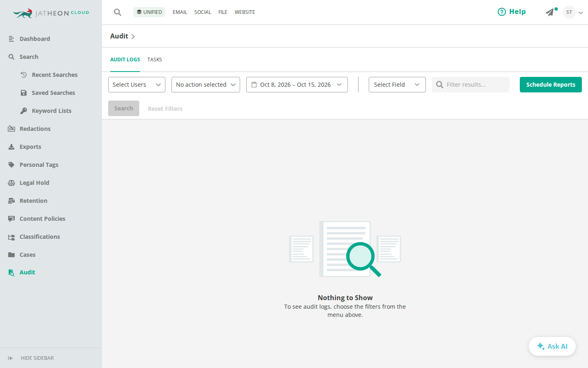
Task: Click the Personal Tags tag icon
Action: coord(11,165)
